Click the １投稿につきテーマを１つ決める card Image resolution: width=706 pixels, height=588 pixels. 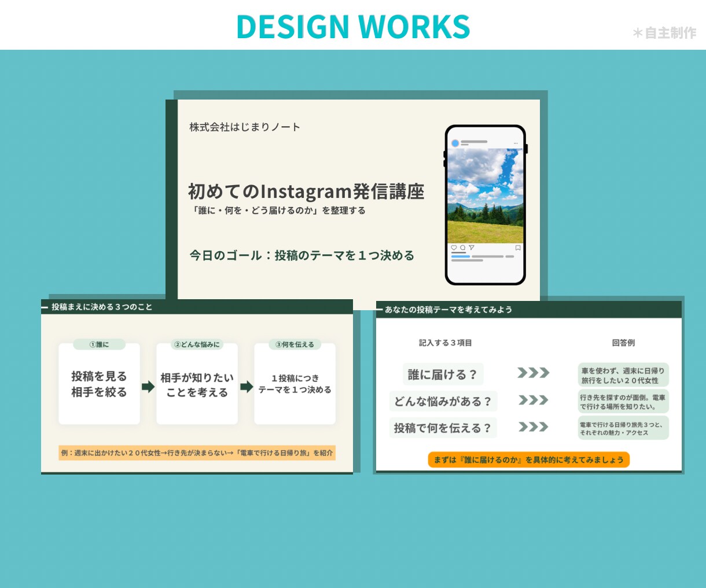[x=295, y=384]
